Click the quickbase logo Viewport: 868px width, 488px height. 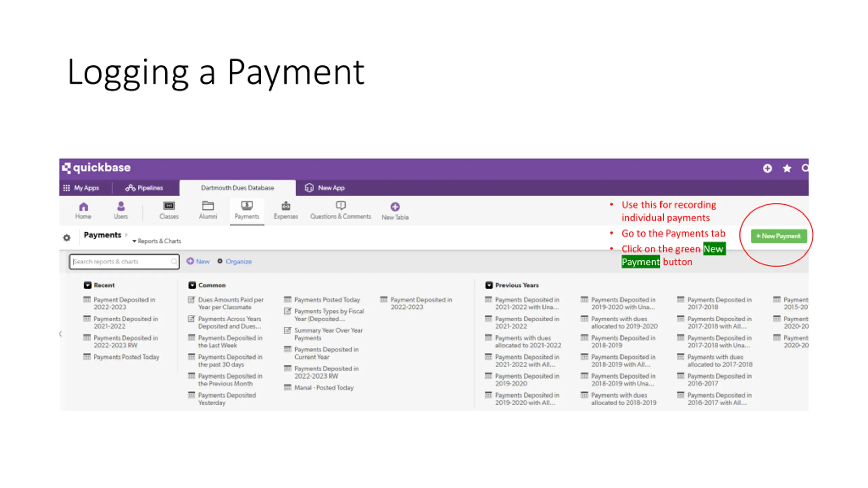96,168
